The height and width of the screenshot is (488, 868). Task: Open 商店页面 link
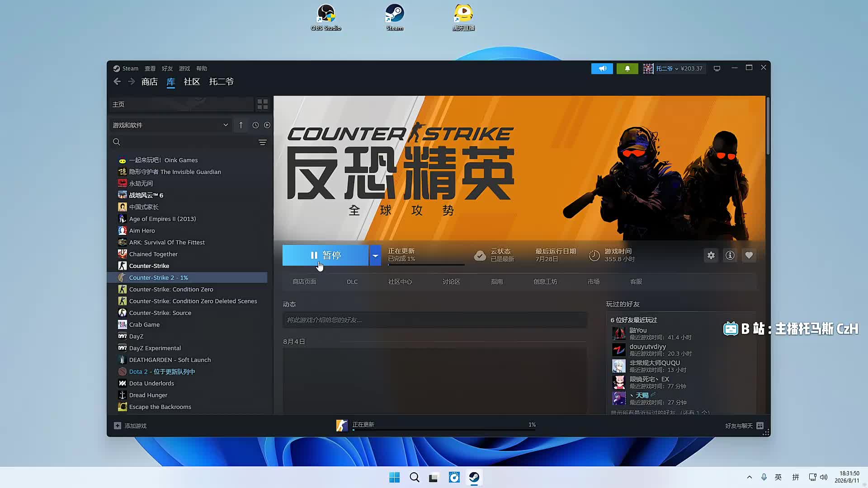[304, 282]
